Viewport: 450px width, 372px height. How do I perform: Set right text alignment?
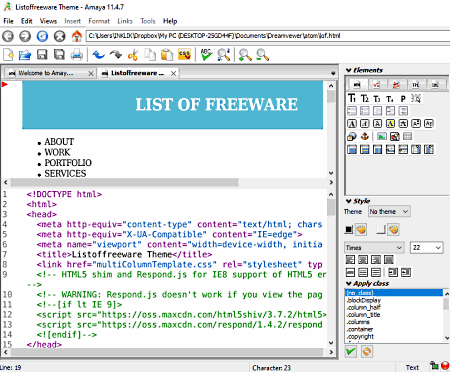[x=376, y=259]
